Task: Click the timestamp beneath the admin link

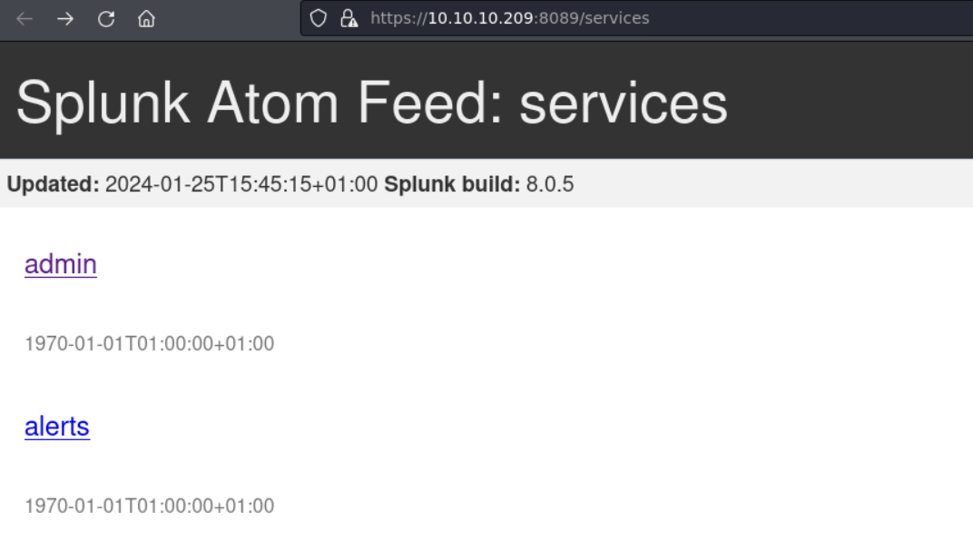Action: pyautogui.click(x=150, y=343)
